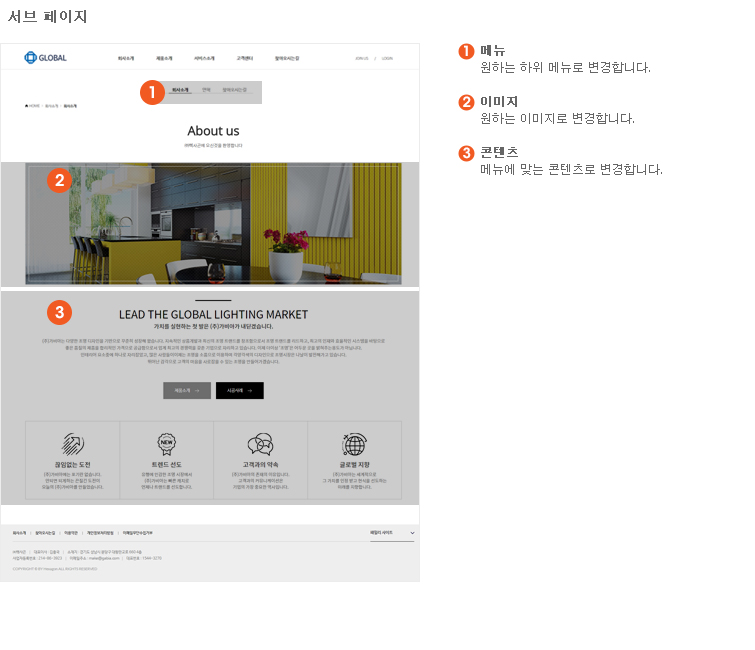
Task: Open 찾아오시는길 in the top navigation
Action: pyautogui.click(x=287, y=58)
